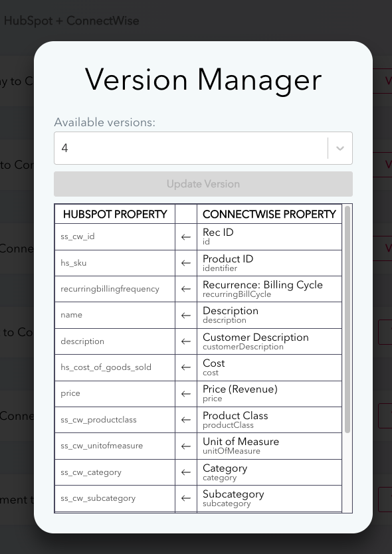Select the ss_cw_category cell
The height and width of the screenshot is (554, 392).
click(115, 472)
